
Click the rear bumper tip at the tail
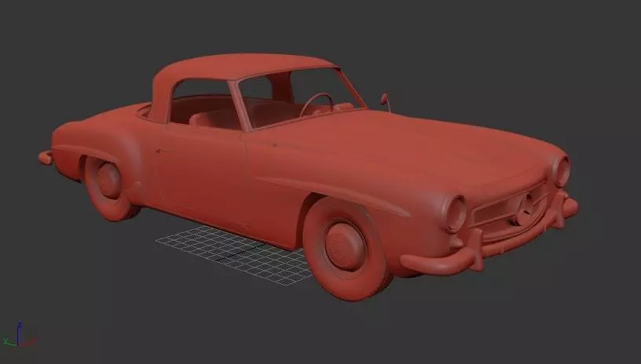click(x=46, y=158)
